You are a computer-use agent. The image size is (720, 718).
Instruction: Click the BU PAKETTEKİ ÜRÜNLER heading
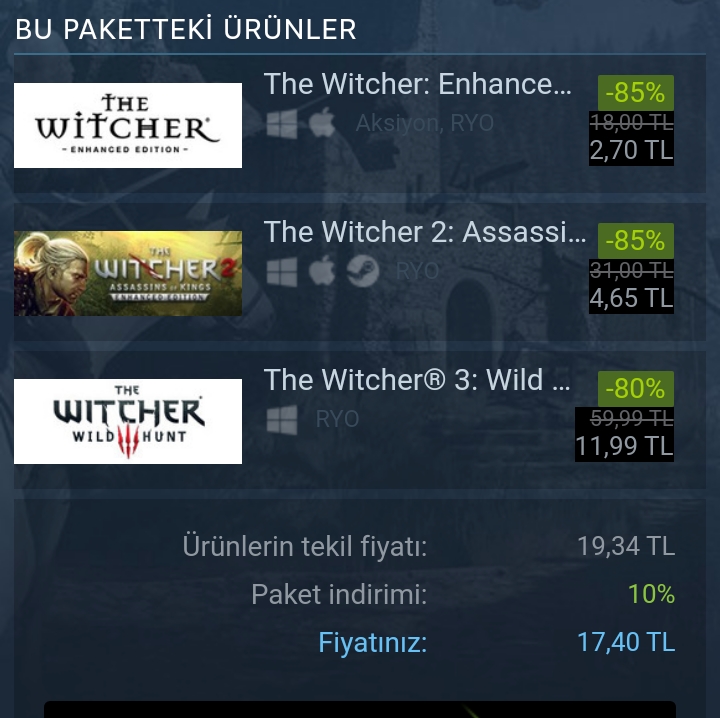click(186, 29)
